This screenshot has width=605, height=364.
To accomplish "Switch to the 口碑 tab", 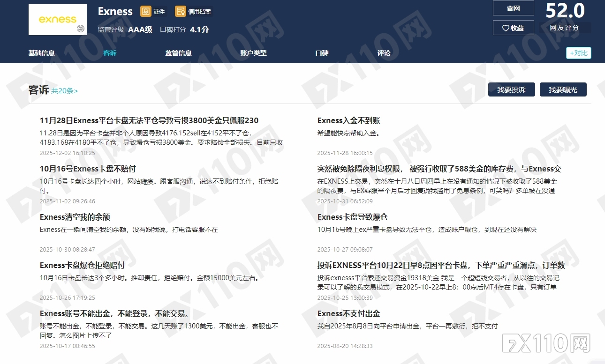I will pyautogui.click(x=322, y=53).
